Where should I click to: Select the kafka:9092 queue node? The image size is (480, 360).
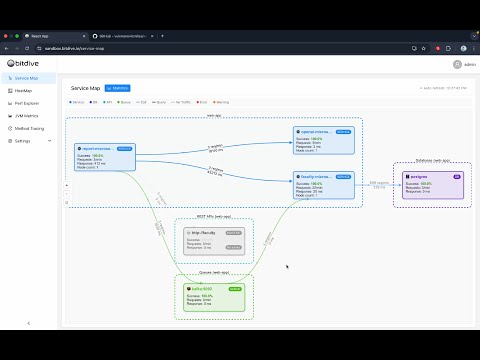point(214,297)
